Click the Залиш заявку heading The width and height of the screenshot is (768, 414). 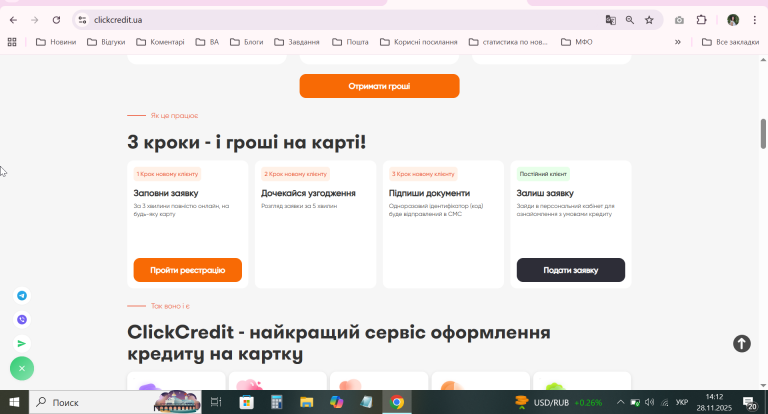tap(545, 193)
